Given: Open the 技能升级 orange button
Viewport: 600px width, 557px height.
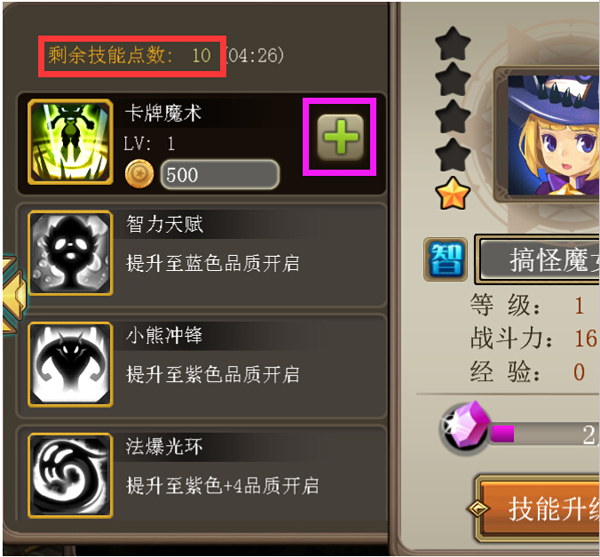Looking at the screenshot, I should [537, 508].
